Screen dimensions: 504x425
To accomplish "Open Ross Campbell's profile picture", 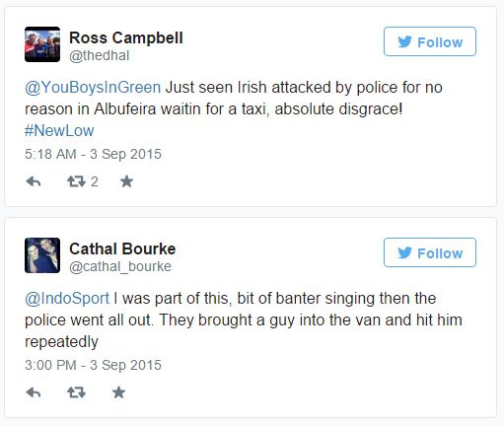I will [x=42, y=44].
